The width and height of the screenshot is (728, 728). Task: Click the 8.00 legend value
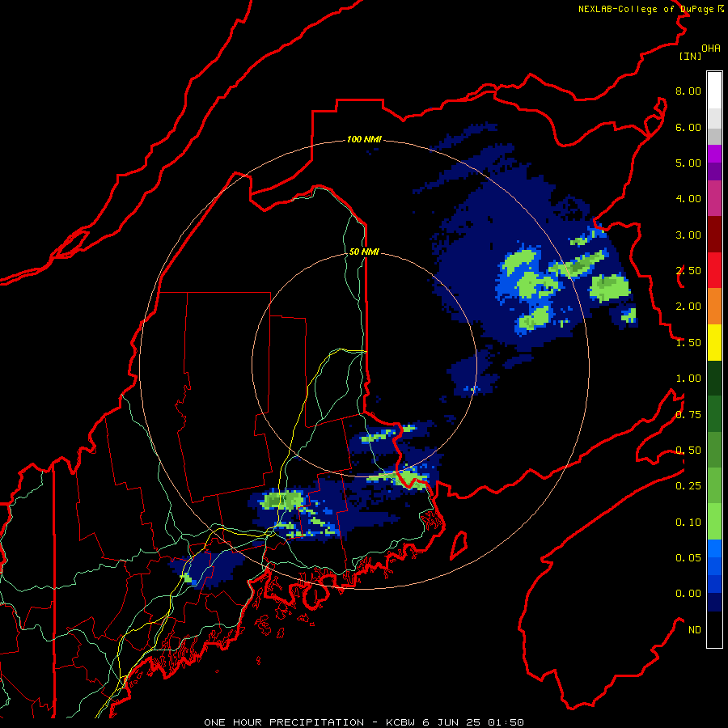point(688,91)
